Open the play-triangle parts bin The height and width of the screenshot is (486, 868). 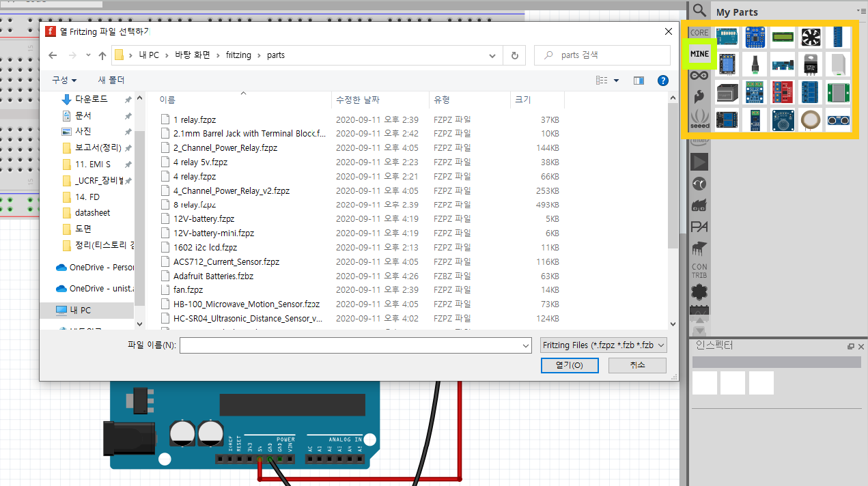coord(699,162)
